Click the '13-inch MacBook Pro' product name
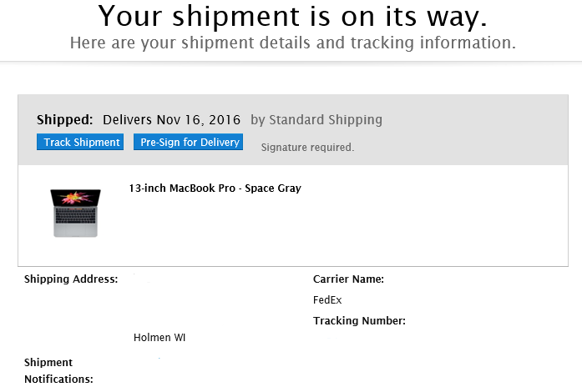Screen dimensions: 582x392 tap(182, 188)
